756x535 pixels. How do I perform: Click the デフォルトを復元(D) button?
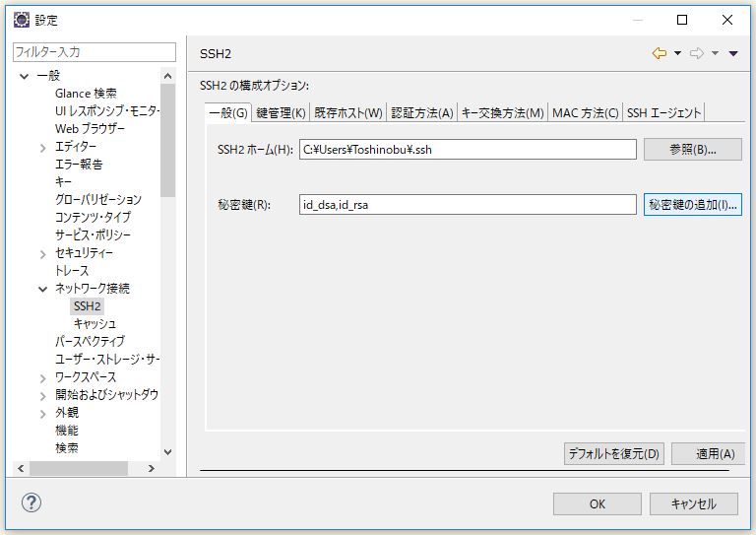pos(614,453)
